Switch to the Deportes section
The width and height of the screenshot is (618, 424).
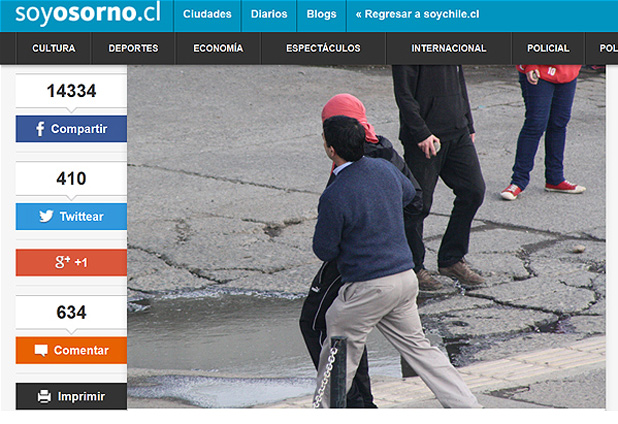tap(133, 48)
